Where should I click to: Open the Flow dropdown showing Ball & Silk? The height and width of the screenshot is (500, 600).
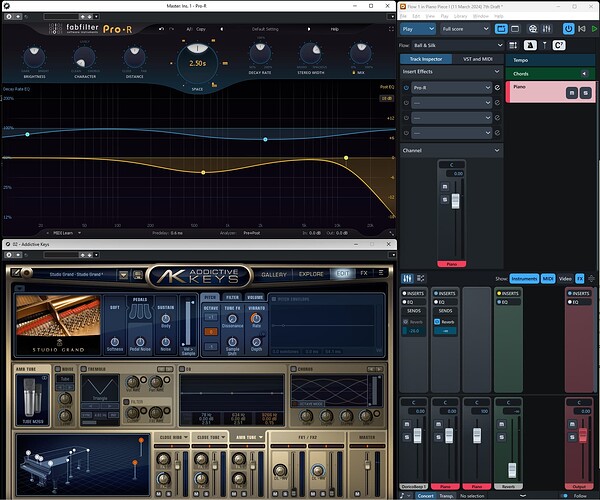click(x=458, y=45)
